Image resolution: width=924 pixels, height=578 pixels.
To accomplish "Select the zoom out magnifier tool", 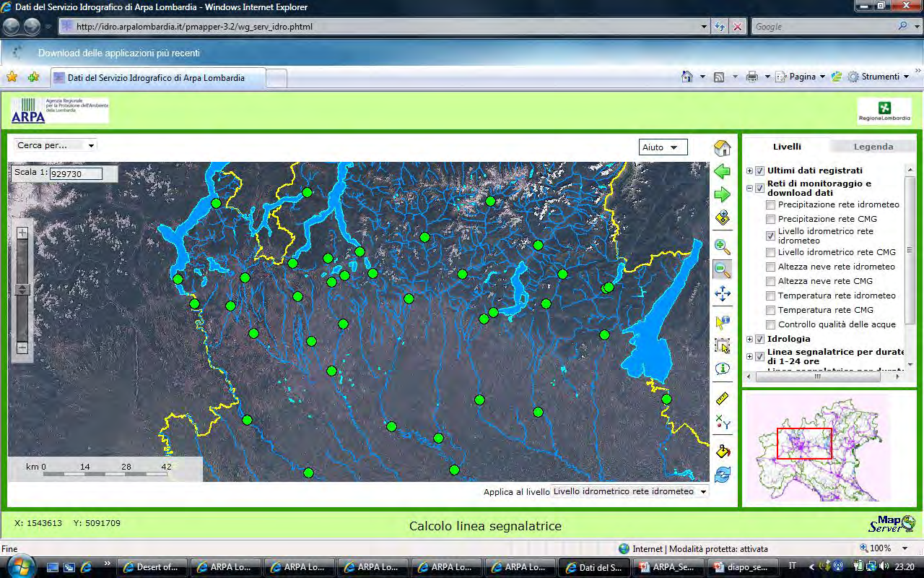I will click(722, 269).
